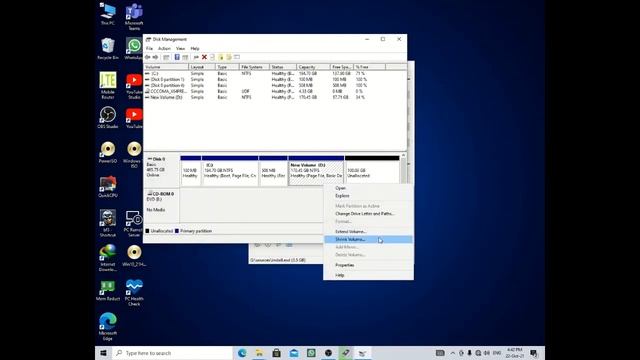Select the 100.00 GB Unallocated block
The image size is (640, 360).
372,171
